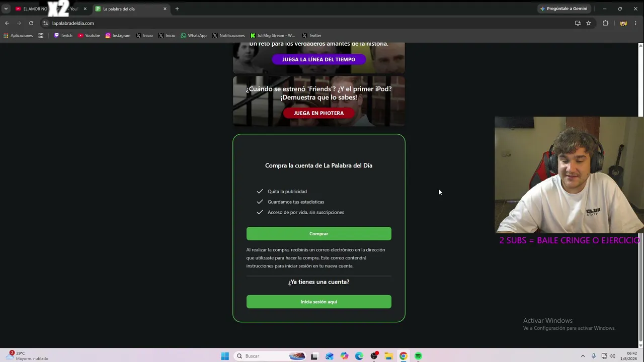644x362 pixels.
Task: Open File Explorer from the taskbar
Action: (388, 356)
